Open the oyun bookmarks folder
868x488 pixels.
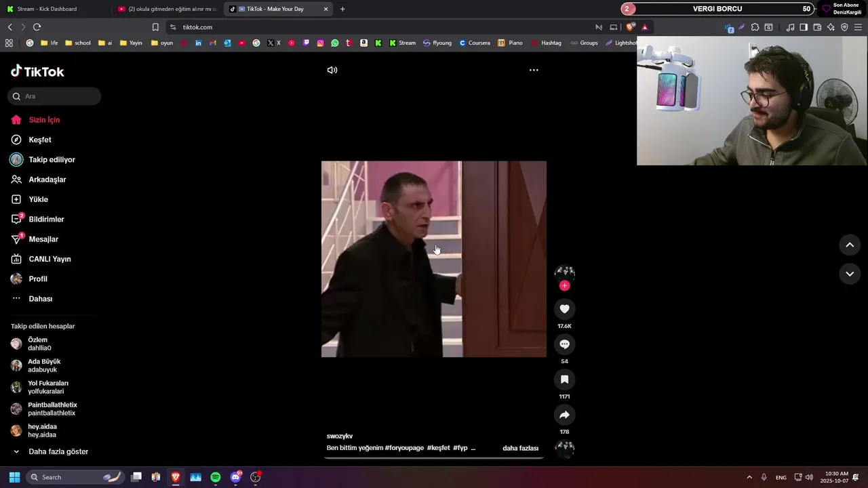point(162,43)
